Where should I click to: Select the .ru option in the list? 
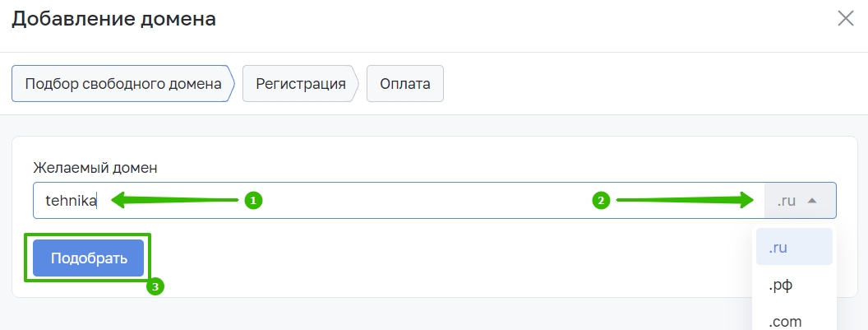(794, 247)
